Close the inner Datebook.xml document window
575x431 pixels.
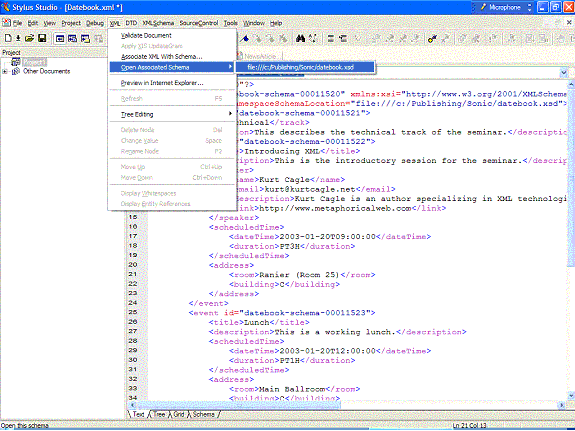click(x=569, y=23)
